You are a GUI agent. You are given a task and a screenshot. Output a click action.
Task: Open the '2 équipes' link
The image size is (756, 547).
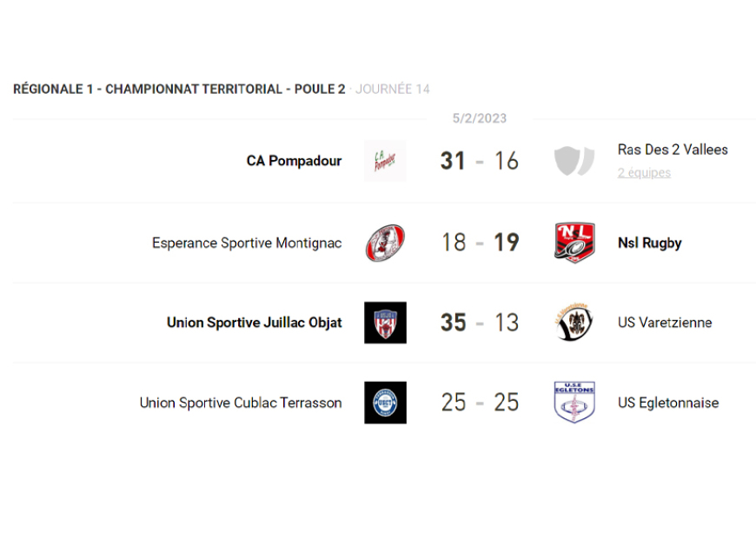(644, 173)
